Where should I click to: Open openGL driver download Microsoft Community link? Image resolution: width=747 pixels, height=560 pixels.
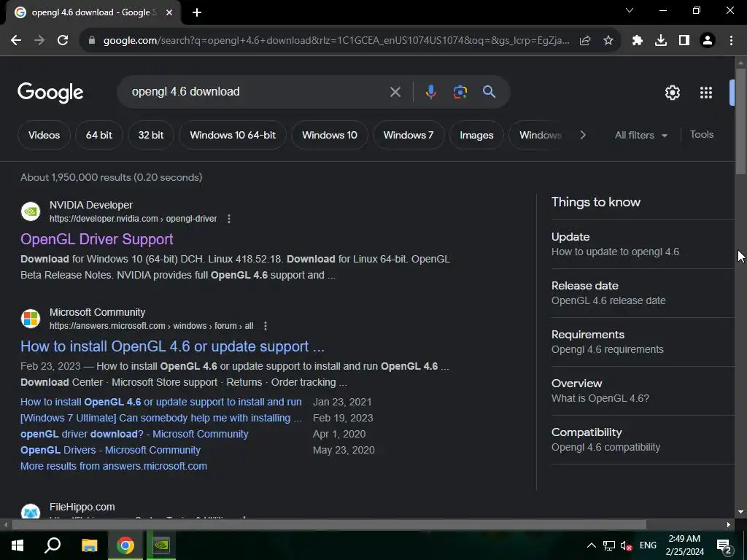[x=134, y=435]
